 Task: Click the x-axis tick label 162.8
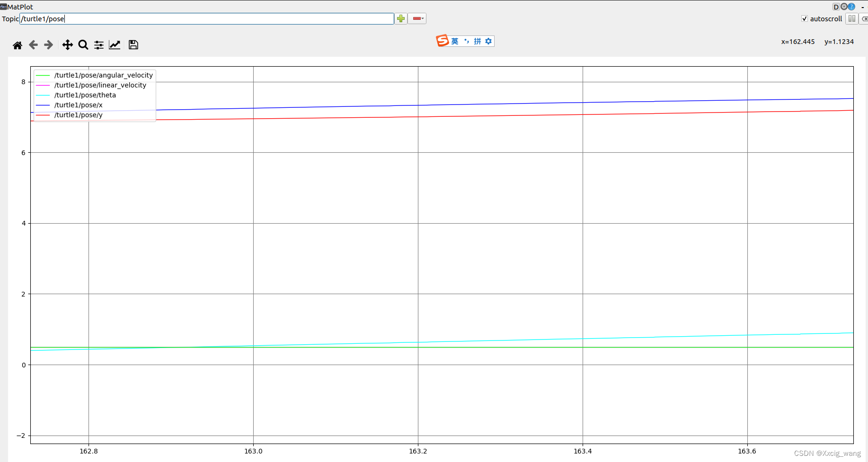click(x=89, y=451)
